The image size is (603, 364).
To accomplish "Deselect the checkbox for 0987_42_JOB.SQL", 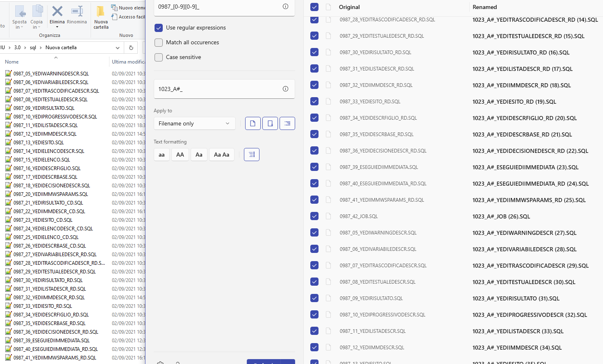I will pos(314,216).
